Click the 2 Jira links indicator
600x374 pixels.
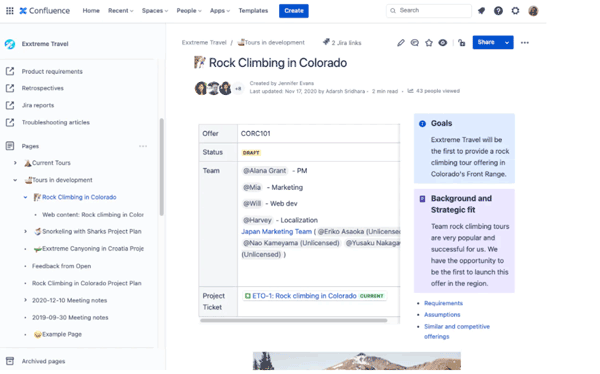342,42
